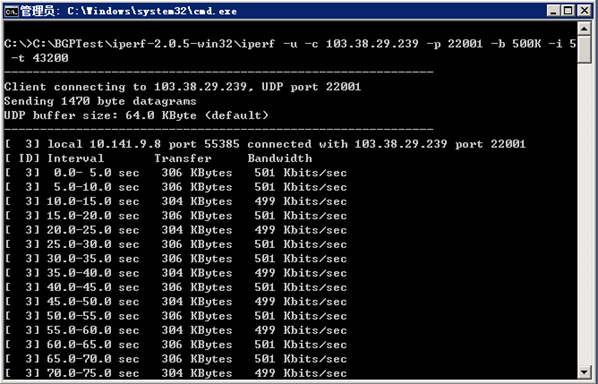Click the '25.0-30.0 sec' row
Image resolution: width=598 pixels, height=384 pixels.
tap(176, 244)
